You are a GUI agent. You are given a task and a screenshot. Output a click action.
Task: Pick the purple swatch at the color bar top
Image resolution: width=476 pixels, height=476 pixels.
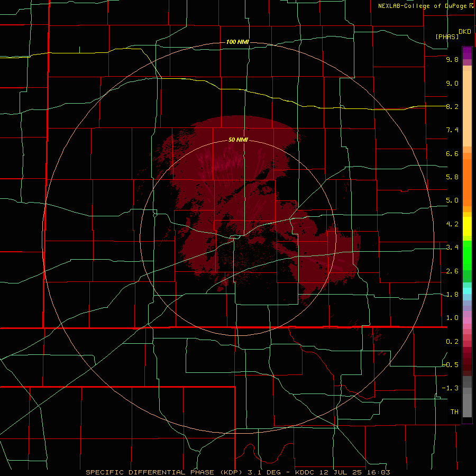(467, 53)
